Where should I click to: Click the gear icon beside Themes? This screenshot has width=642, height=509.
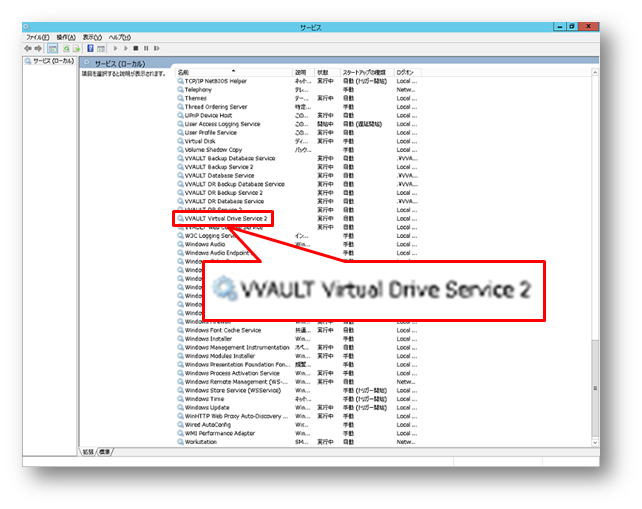click(180, 98)
